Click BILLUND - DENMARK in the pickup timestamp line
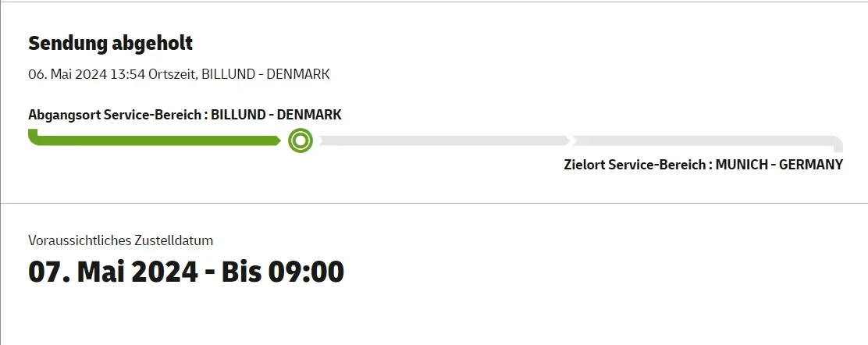868x345 pixels. pyautogui.click(x=265, y=74)
